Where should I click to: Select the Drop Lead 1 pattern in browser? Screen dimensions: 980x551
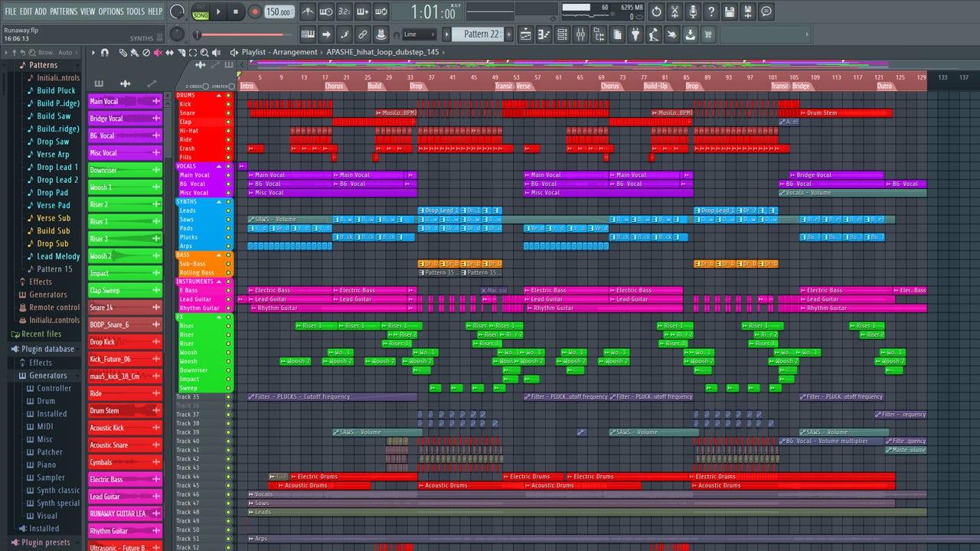[57, 168]
